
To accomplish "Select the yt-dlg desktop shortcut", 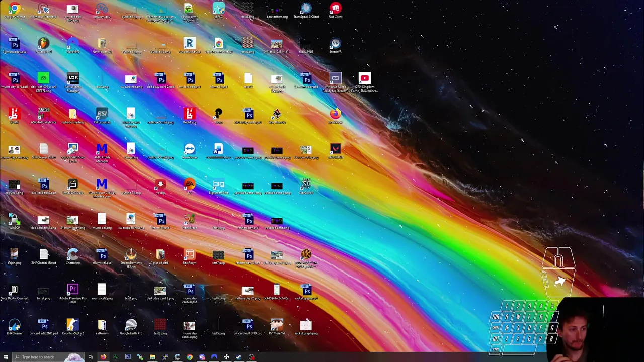I will 160,185.
